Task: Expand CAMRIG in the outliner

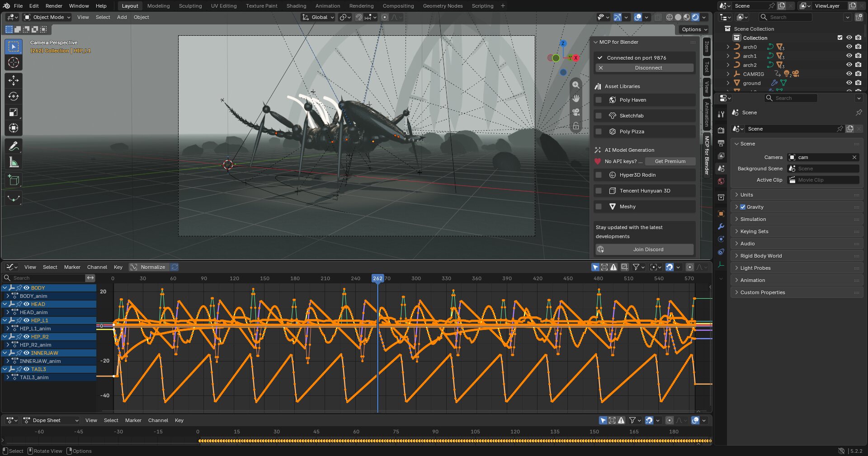Action: (x=728, y=74)
